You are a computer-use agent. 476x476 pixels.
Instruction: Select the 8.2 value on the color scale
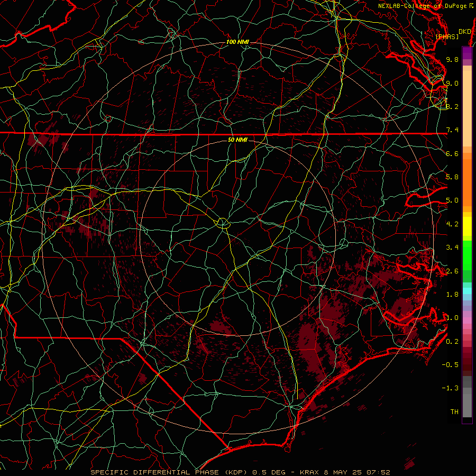[x=452, y=106]
